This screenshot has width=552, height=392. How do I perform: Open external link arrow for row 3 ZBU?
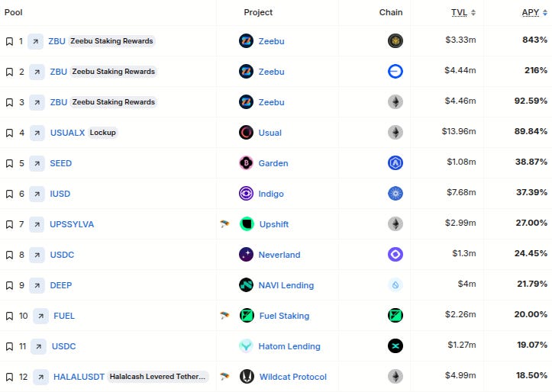(x=37, y=102)
